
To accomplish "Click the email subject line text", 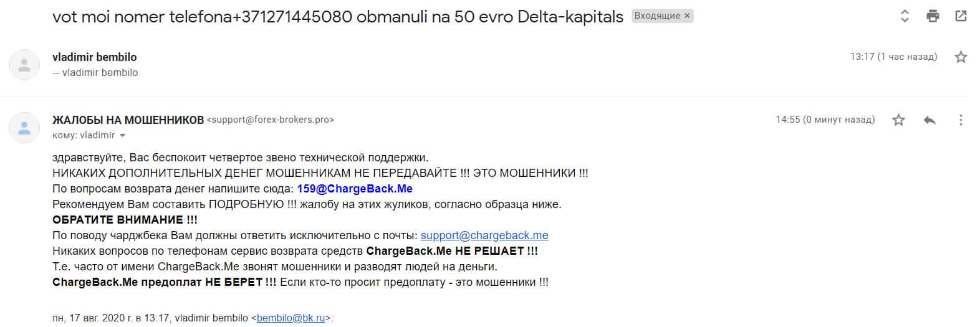I will [337, 17].
